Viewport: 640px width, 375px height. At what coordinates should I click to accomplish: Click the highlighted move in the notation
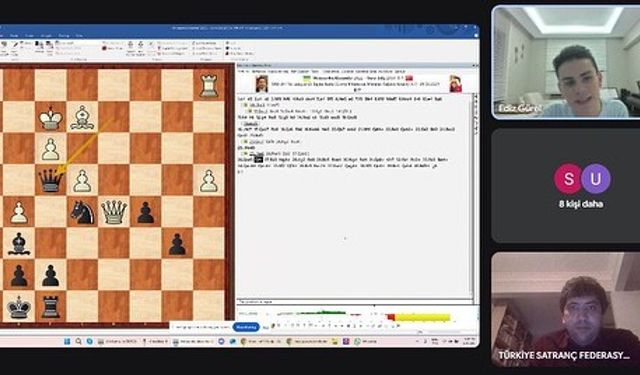[x=258, y=160]
